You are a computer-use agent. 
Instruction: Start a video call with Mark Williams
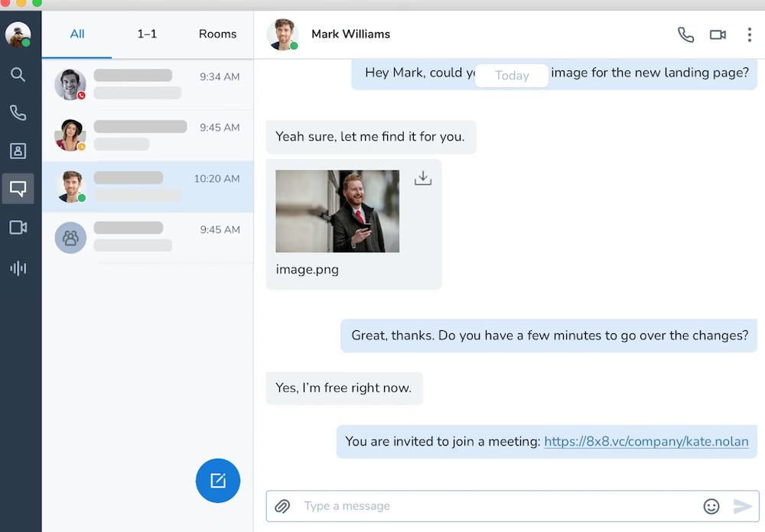[718, 34]
